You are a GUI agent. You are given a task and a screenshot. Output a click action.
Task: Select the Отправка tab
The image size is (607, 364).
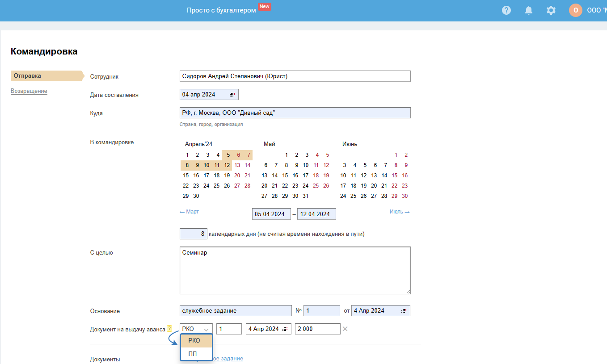click(x=28, y=76)
